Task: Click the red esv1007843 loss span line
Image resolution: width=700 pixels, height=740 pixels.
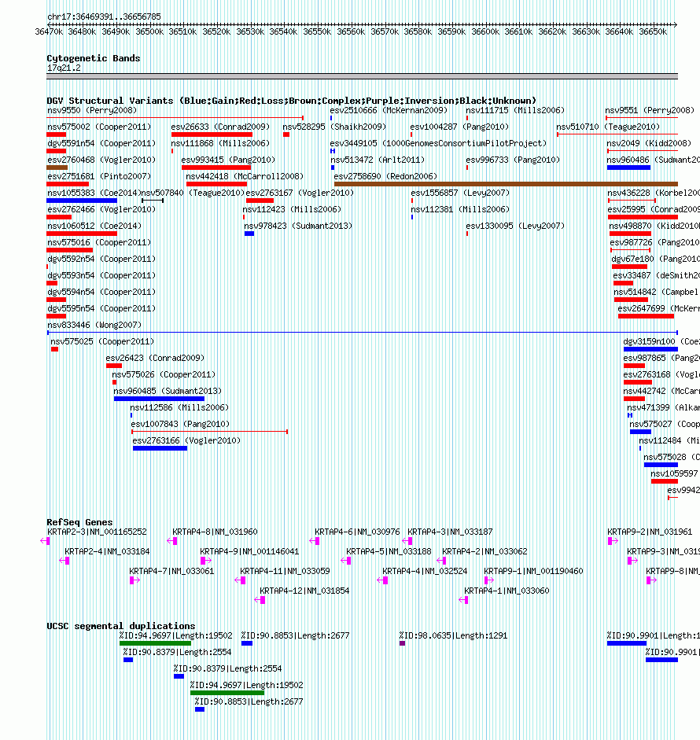Action: (x=209, y=432)
